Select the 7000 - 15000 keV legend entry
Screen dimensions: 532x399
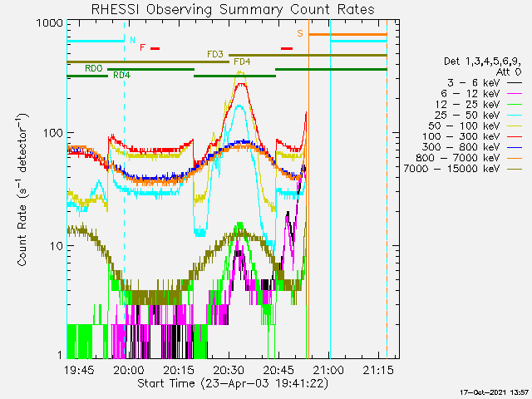coord(463,169)
